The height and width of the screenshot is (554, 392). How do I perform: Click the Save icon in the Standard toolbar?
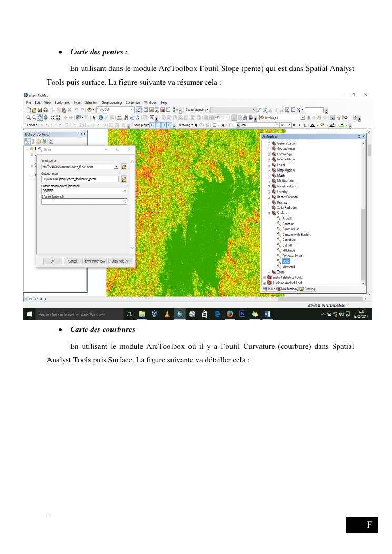click(x=39, y=110)
